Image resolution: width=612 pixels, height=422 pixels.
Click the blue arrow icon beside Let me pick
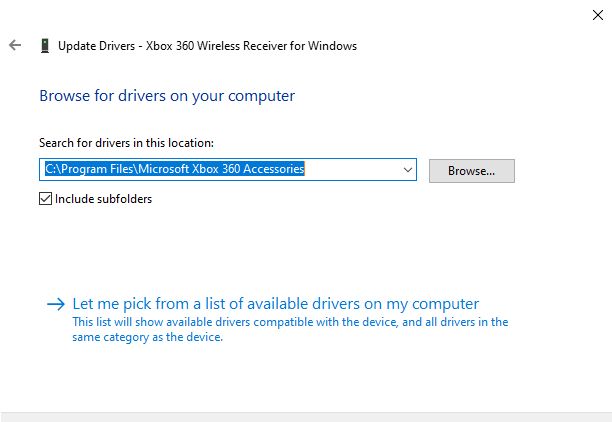[x=56, y=304]
